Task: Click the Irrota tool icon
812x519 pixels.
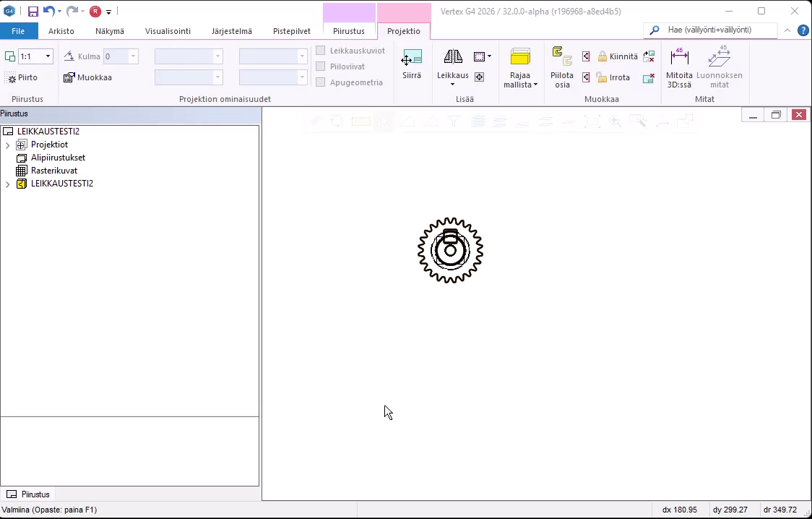Action: point(614,77)
